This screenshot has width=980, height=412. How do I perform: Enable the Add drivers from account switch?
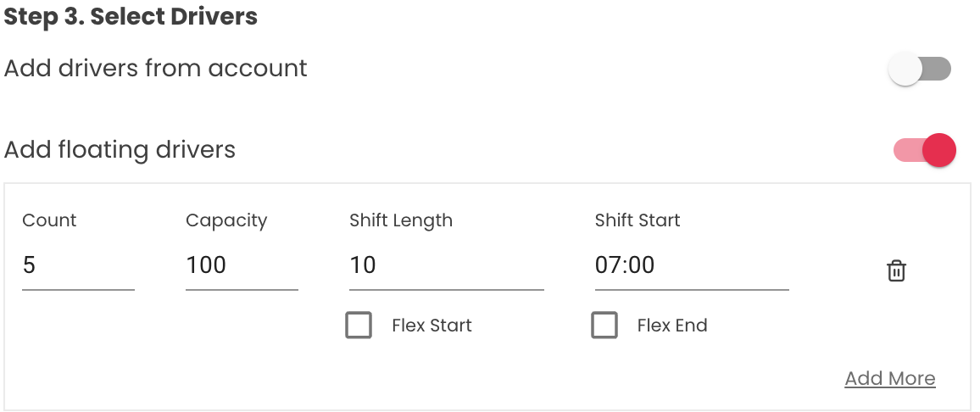pyautogui.click(x=920, y=70)
